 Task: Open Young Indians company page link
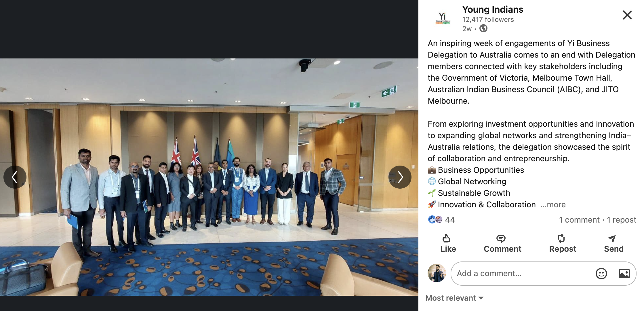493,10
